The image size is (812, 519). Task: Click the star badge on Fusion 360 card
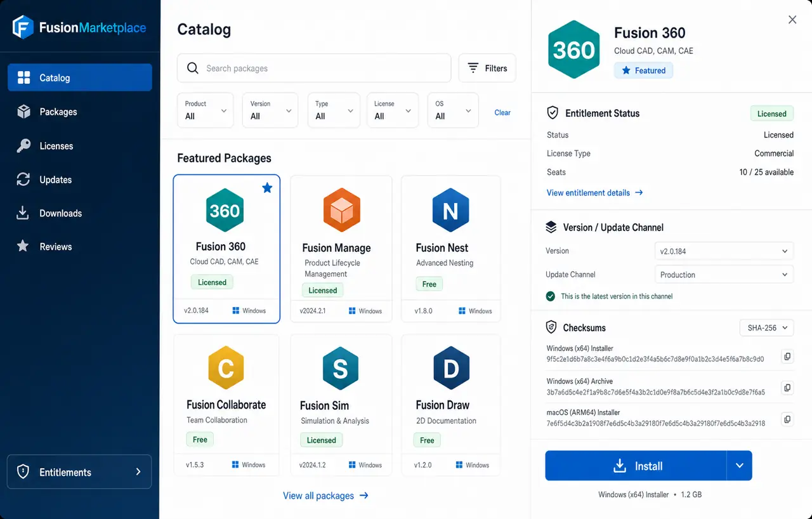(267, 188)
